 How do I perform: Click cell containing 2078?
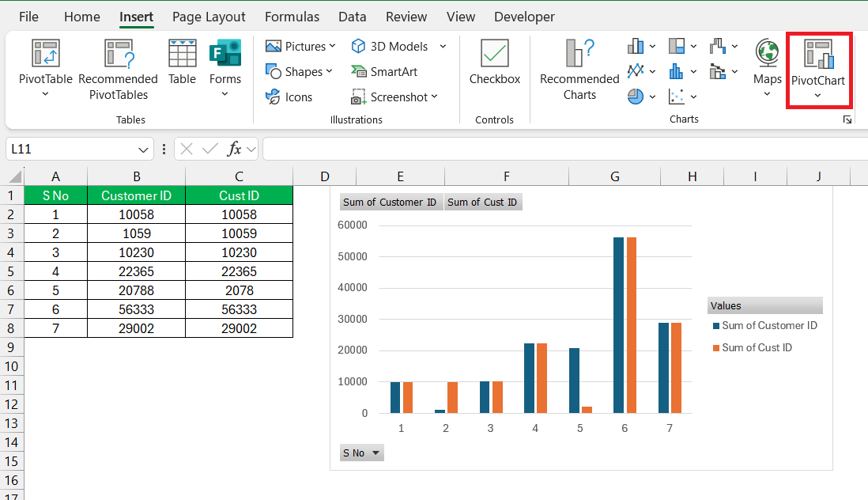pyautogui.click(x=240, y=290)
